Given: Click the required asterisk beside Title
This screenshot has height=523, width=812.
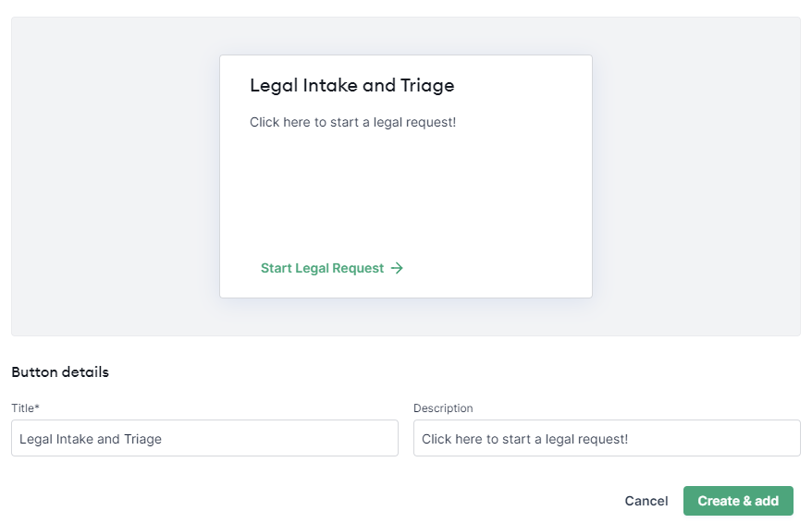Looking at the screenshot, I should (37, 407).
